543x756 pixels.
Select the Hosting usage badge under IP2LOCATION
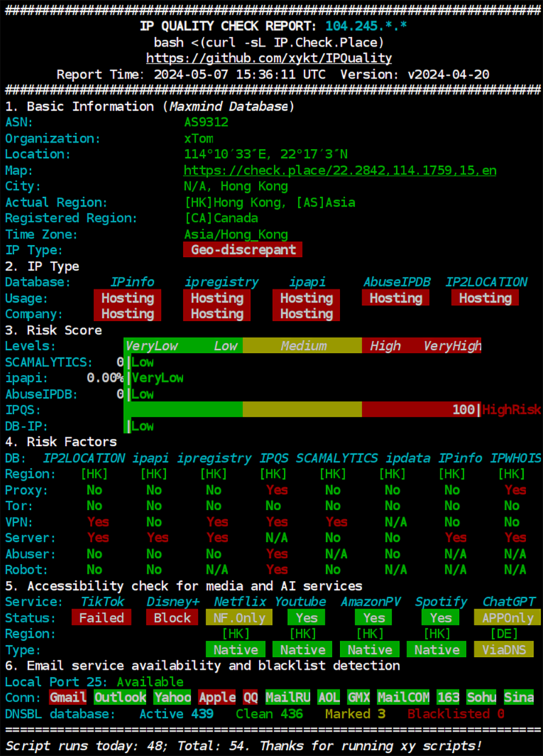coord(485,298)
